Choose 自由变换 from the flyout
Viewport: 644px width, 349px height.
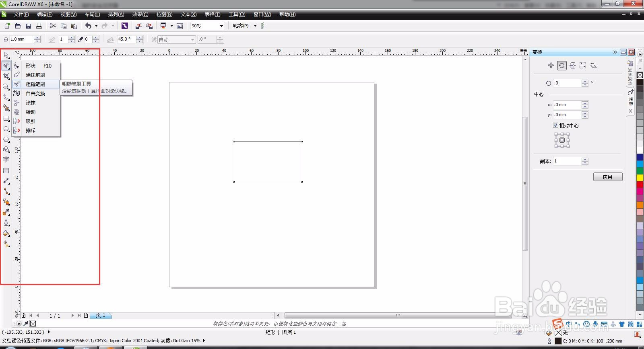click(36, 93)
